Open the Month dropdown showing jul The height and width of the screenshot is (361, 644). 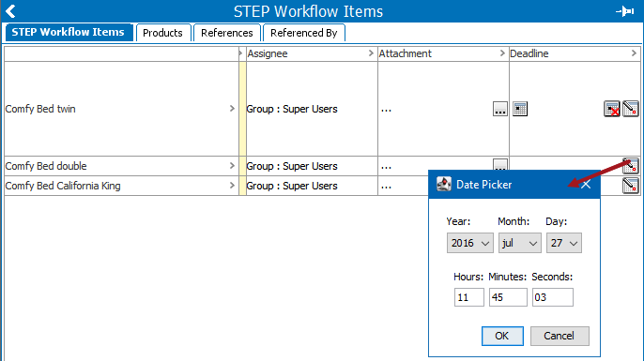[519, 243]
